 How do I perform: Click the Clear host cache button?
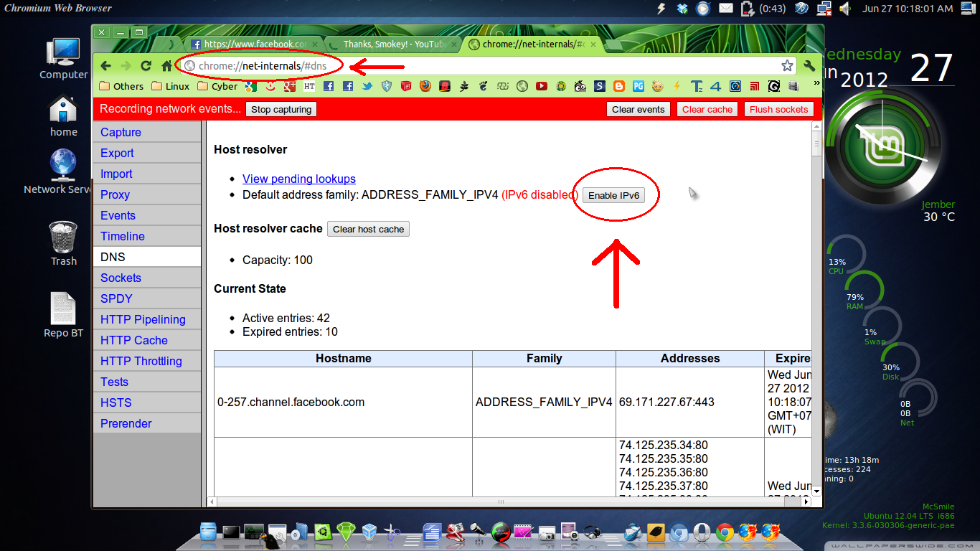click(368, 229)
